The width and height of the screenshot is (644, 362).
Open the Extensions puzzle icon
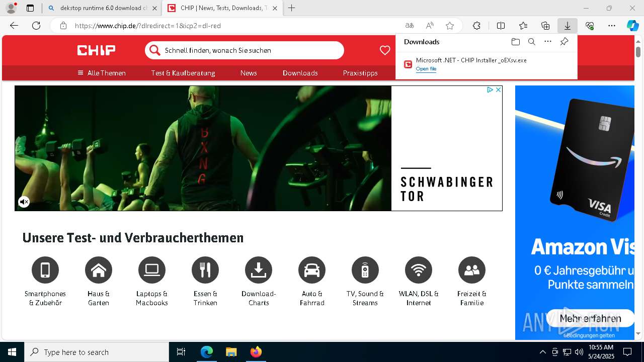coord(476,26)
